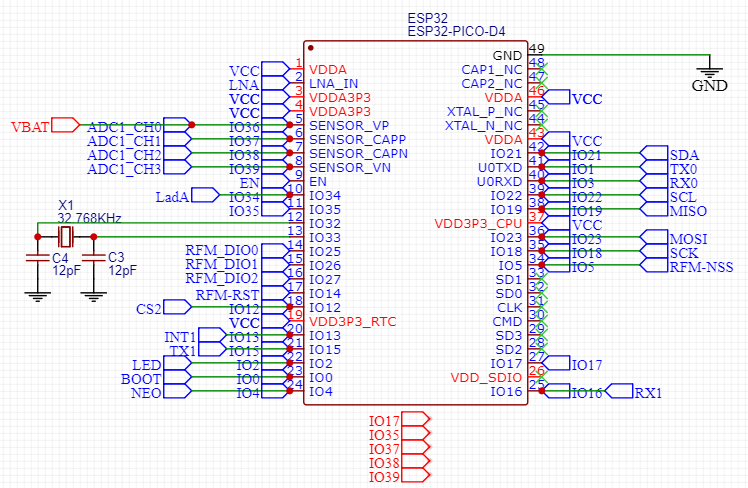Select the INT1 net port flag
The width and height of the screenshot is (748, 488).
coord(213,335)
